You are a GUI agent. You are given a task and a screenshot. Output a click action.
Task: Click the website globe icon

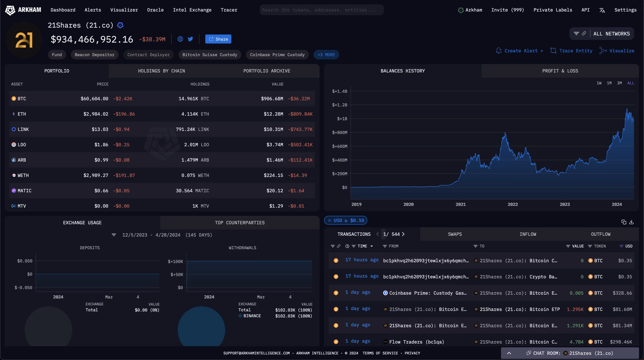click(180, 39)
